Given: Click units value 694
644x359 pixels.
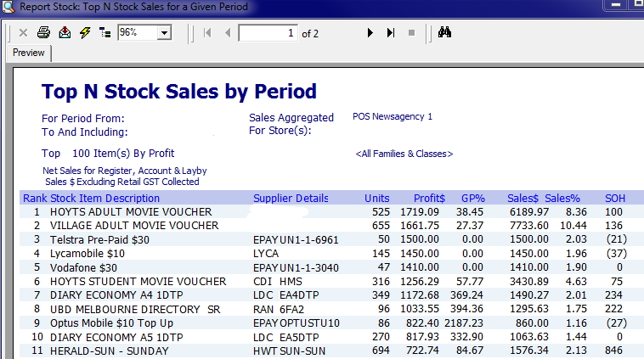Looking at the screenshot, I should click(381, 351).
